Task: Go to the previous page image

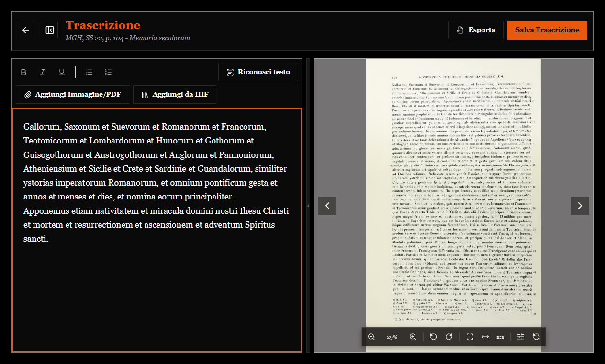Action: pyautogui.click(x=327, y=206)
